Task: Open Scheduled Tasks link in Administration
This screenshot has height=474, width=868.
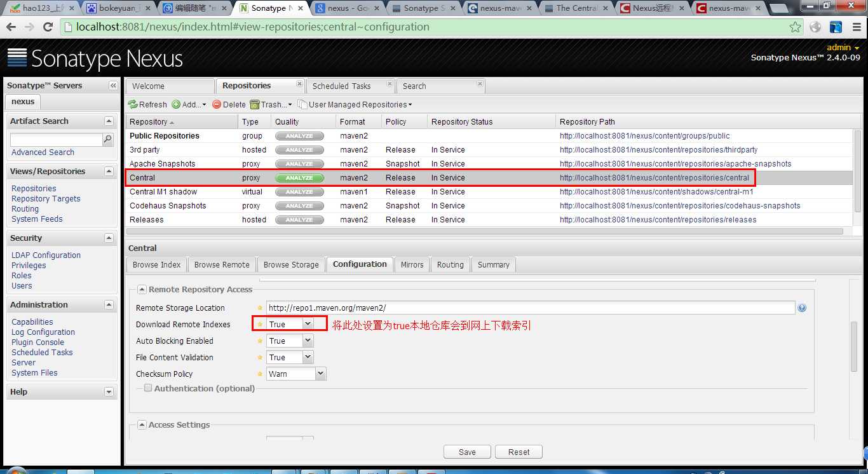Action: click(x=42, y=353)
